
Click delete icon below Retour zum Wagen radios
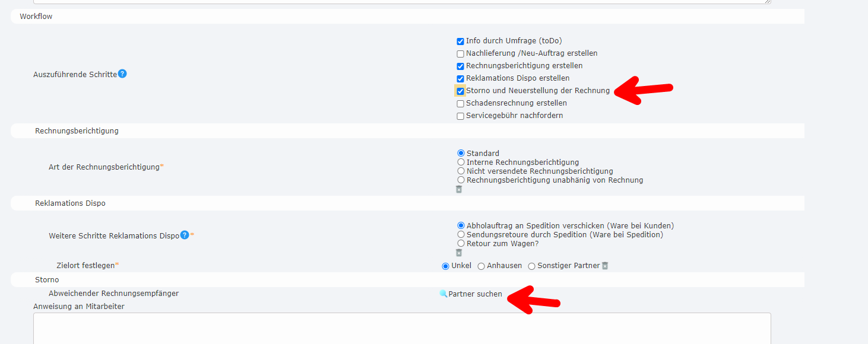coord(460,251)
